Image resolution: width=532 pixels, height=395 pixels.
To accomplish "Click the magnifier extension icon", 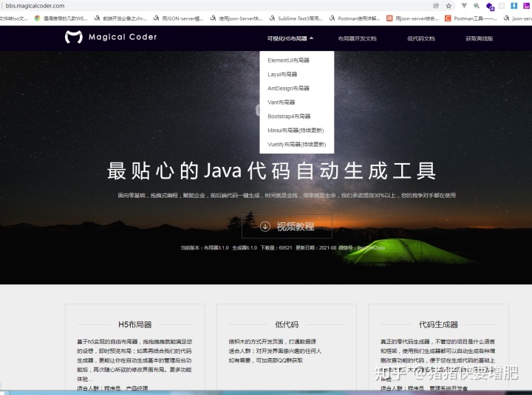I will pos(477,6).
